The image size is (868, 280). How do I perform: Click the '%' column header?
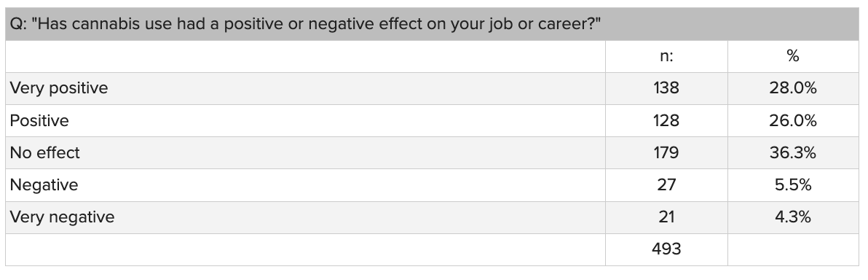(793, 56)
